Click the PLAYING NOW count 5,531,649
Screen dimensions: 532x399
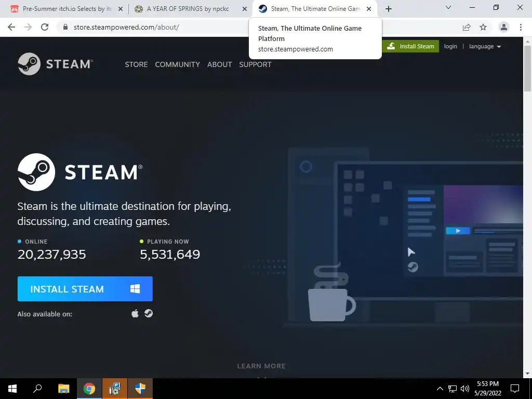[x=170, y=255]
